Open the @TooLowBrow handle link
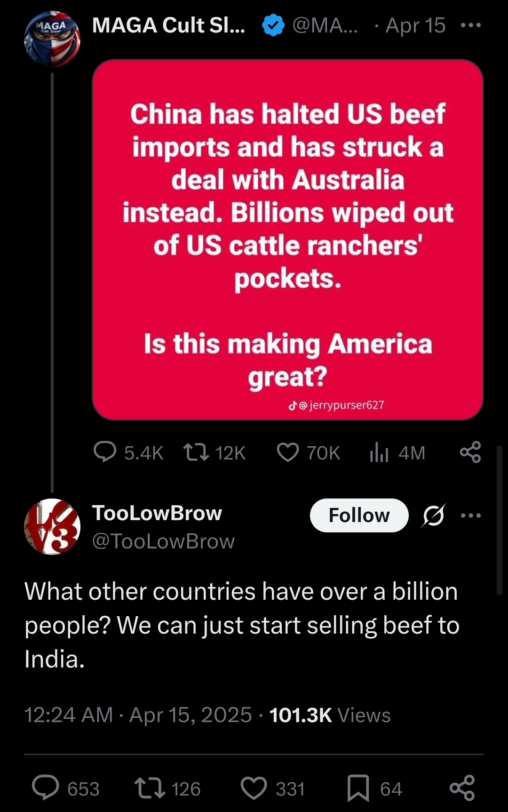Image resolution: width=508 pixels, height=812 pixels. click(163, 541)
